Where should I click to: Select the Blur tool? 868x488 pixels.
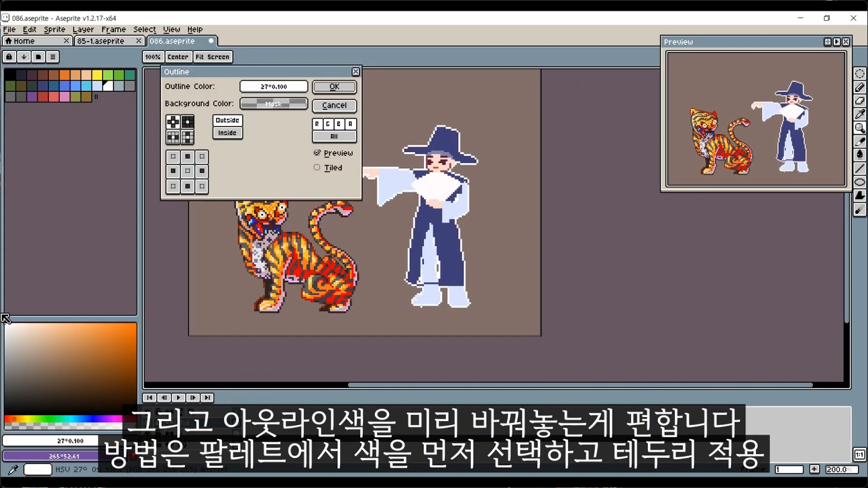click(859, 210)
